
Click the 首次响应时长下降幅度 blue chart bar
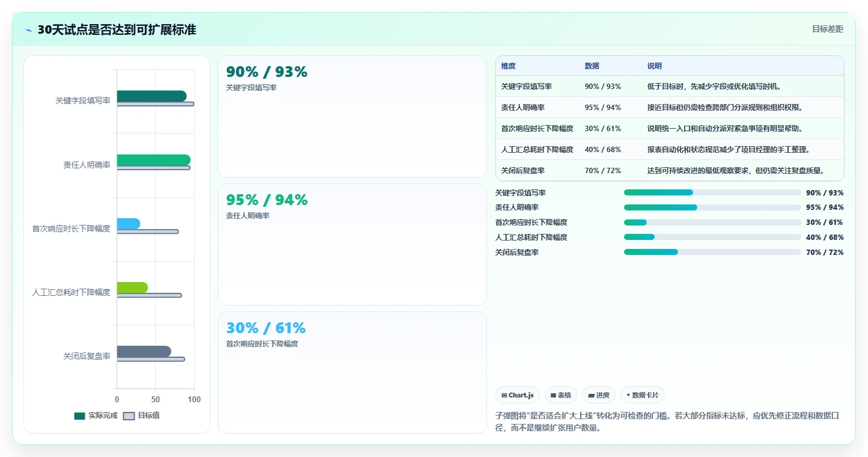[128, 224]
